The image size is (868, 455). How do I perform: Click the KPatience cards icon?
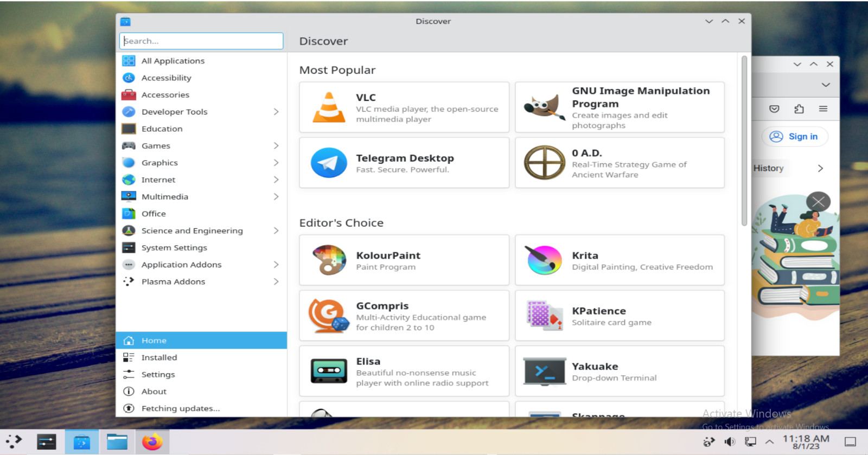point(544,316)
